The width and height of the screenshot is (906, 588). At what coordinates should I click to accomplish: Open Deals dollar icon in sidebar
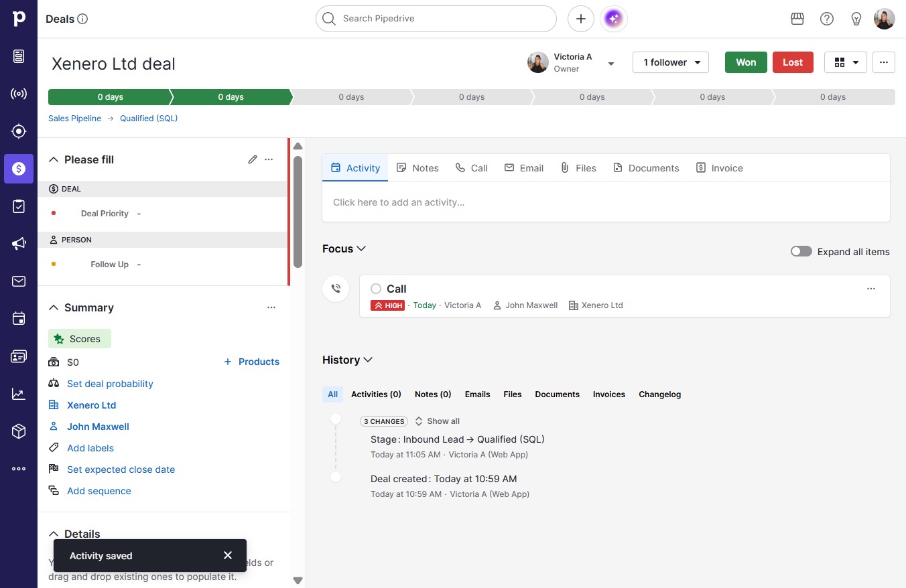19,169
